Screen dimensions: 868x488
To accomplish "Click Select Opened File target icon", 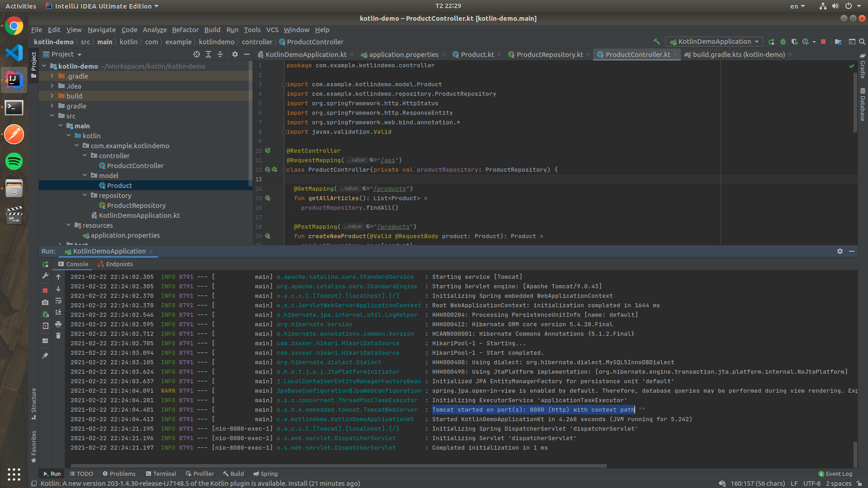I will coord(196,54).
